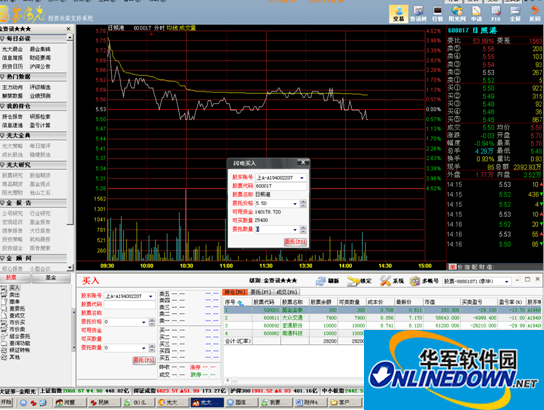The image size is (544, 410).
Task: Open 委托价格 dropdown in bottom buy form
Action: (144, 322)
